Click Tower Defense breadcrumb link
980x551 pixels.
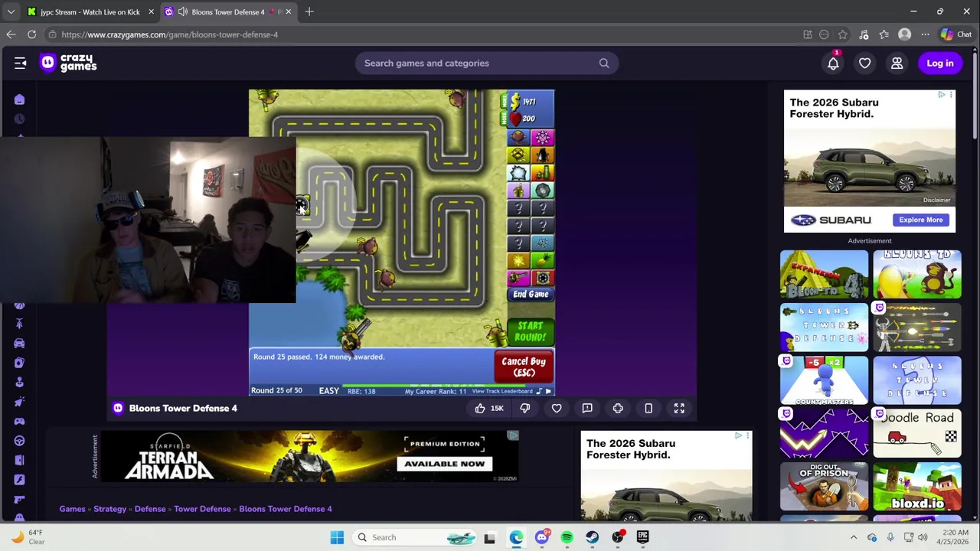202,509
